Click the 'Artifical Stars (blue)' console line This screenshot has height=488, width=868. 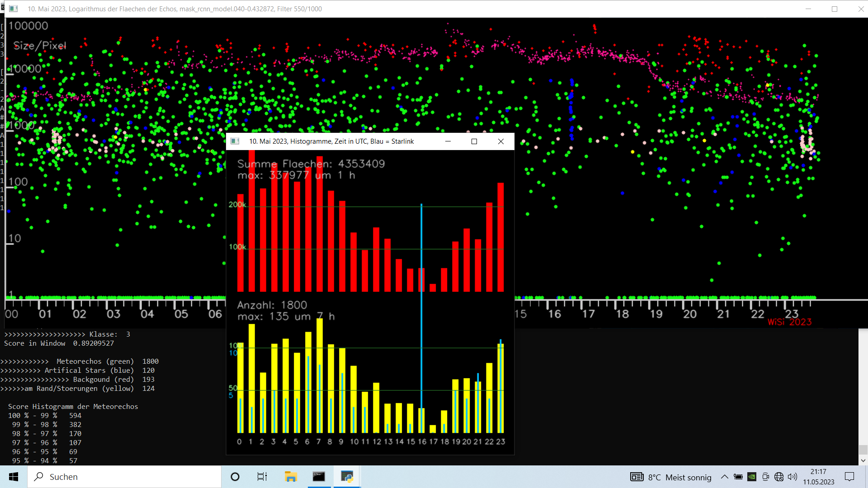point(77,371)
